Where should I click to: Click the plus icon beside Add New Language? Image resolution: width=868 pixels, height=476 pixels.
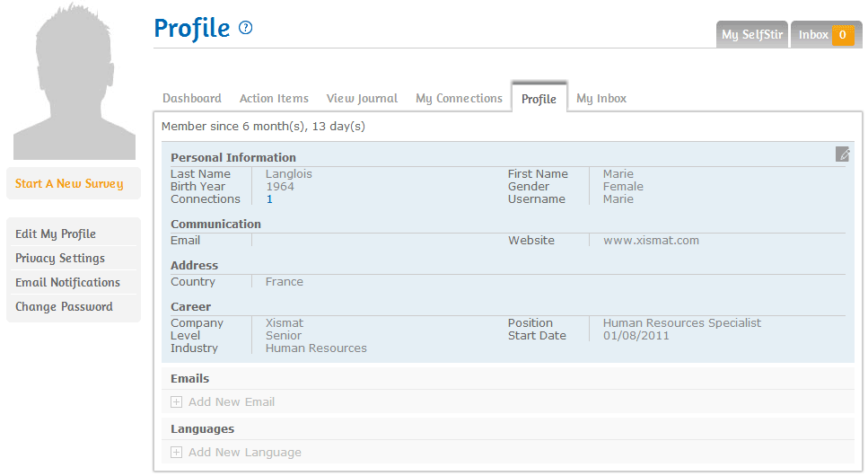pos(177,453)
